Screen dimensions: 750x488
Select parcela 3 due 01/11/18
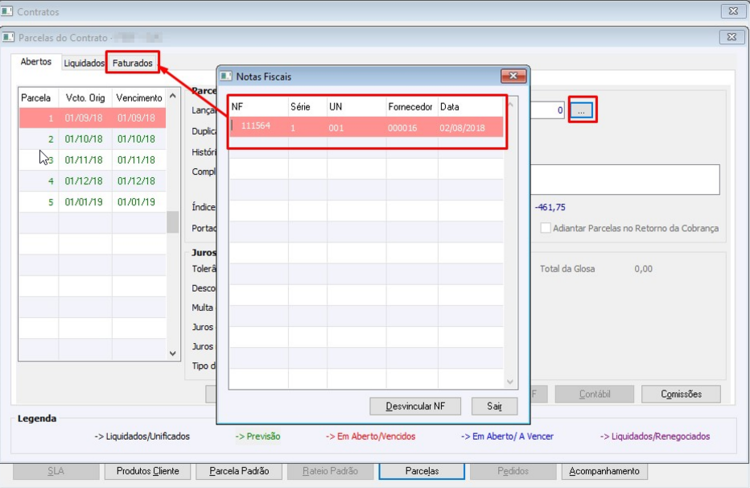coord(93,160)
